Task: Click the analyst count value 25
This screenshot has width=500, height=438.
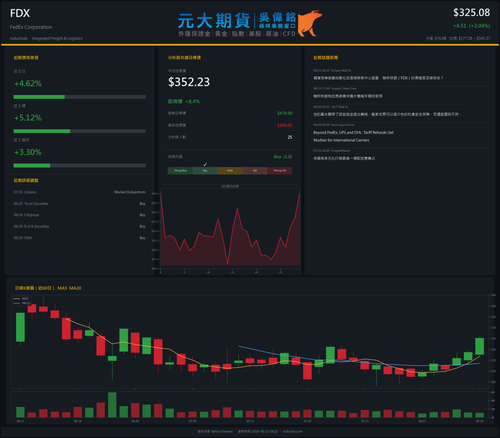Action: (290, 137)
